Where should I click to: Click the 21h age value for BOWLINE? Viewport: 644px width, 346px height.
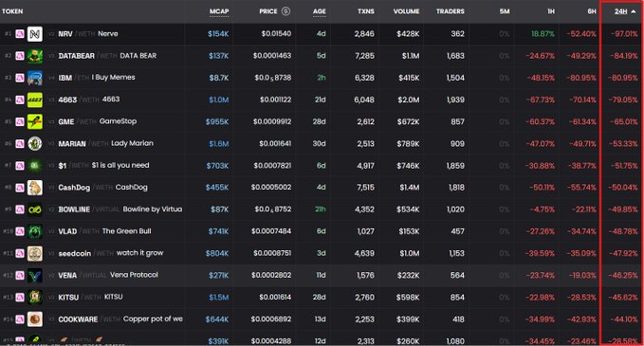(321, 209)
